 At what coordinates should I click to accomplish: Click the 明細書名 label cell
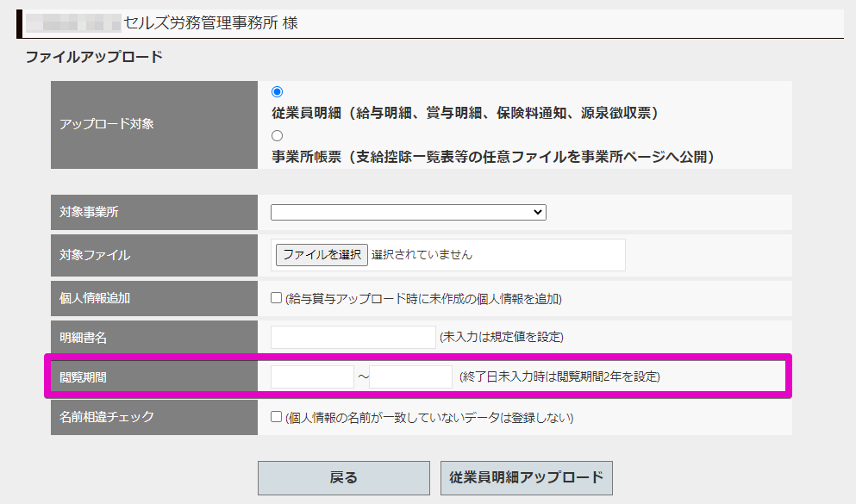click(x=154, y=338)
